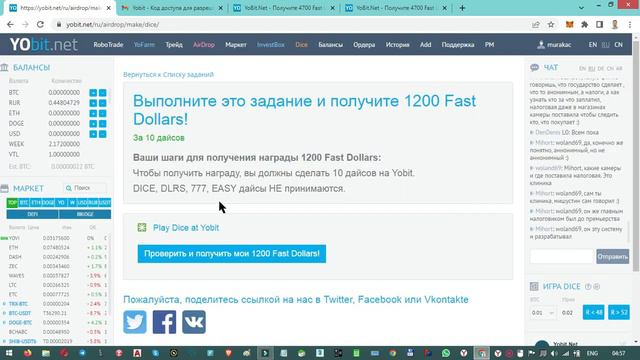This screenshot has height=360, width=640.
Task: Click the dice Приз value field 0.02
Action: click(567, 313)
